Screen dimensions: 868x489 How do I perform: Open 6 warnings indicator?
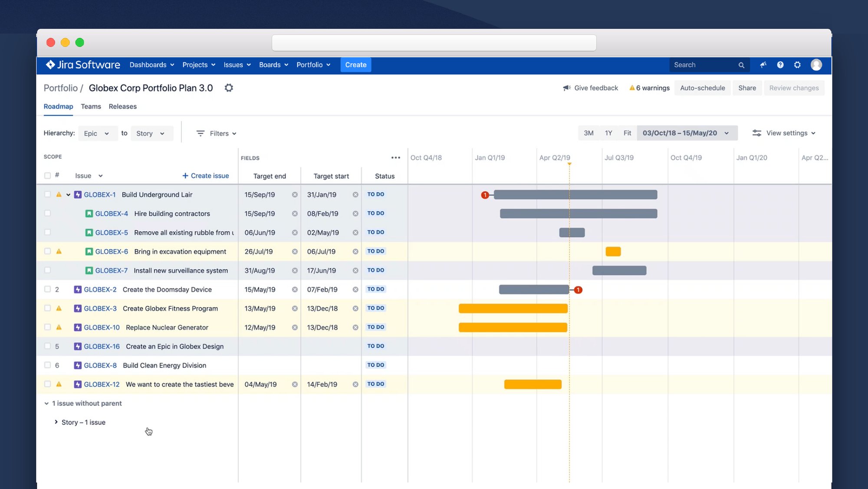tap(649, 88)
